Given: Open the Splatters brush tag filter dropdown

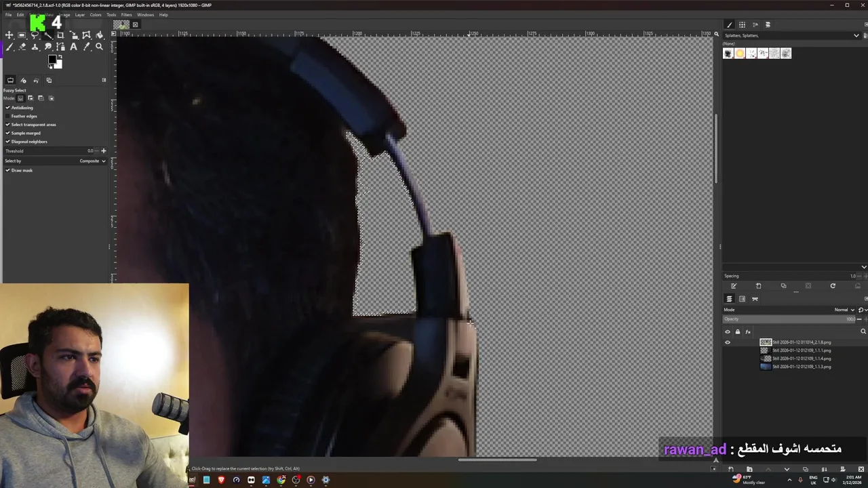Looking at the screenshot, I should pyautogui.click(x=792, y=35).
